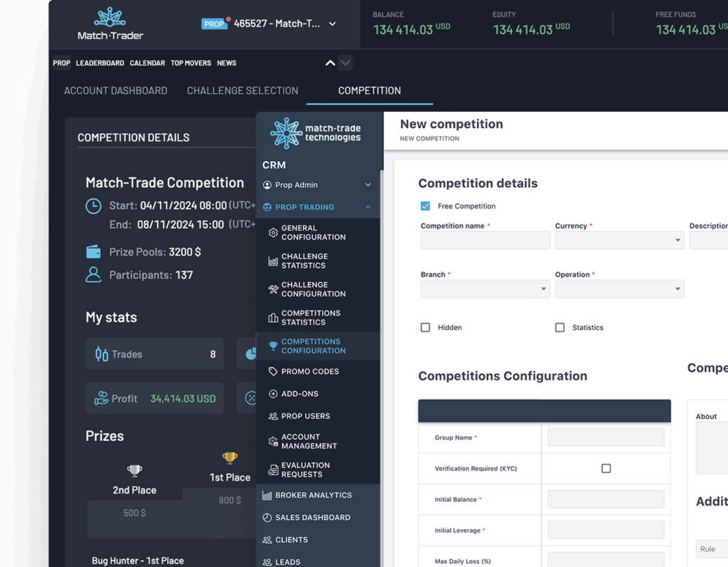Open the General Configuration panel
This screenshot has height=567, width=728.
pyautogui.click(x=273, y=232)
